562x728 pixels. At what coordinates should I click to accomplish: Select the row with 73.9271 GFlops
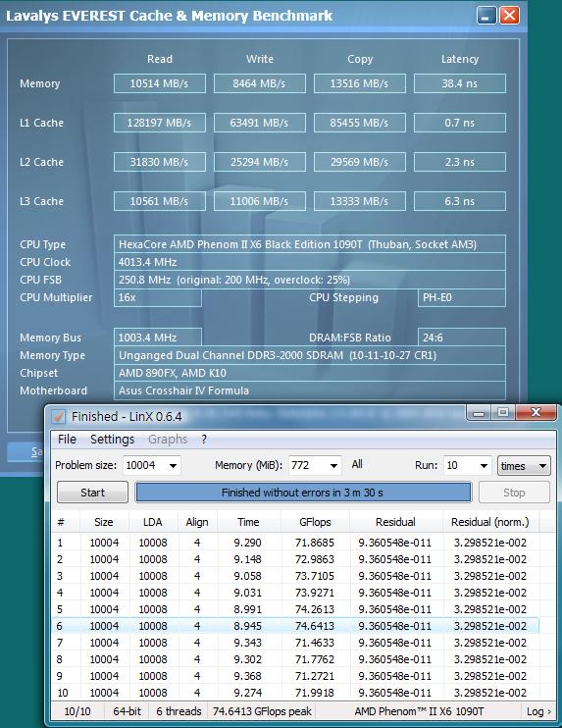[x=295, y=593]
